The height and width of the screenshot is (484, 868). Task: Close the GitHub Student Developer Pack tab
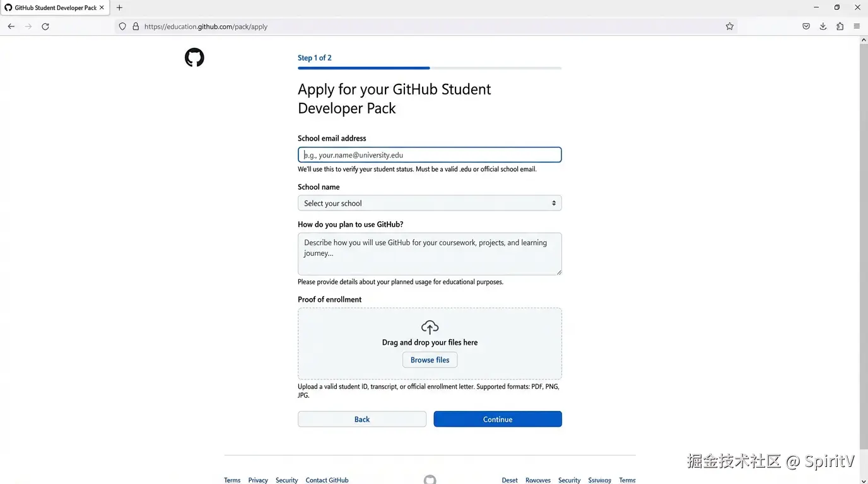click(102, 8)
